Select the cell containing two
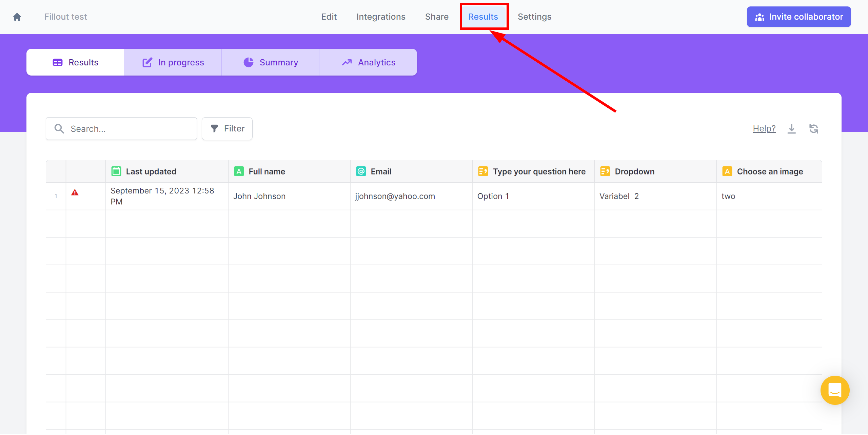Viewport: 868px width, 435px height. point(769,196)
